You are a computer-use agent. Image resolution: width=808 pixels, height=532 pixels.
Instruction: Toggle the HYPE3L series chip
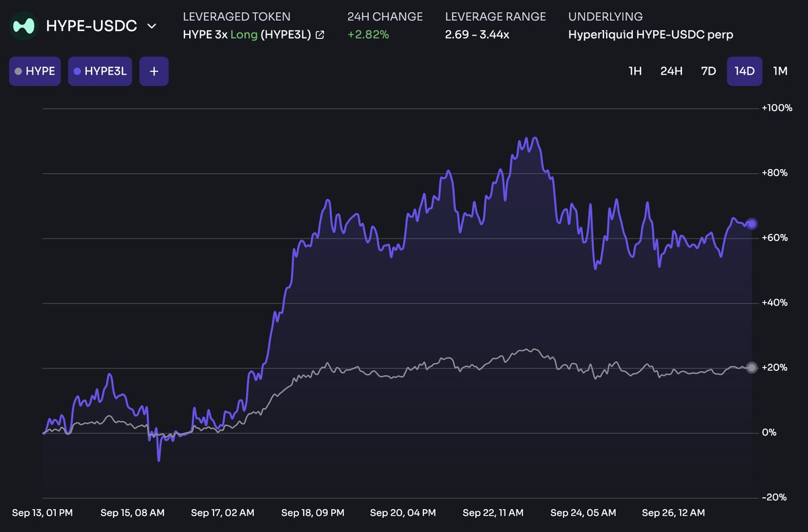pos(100,71)
